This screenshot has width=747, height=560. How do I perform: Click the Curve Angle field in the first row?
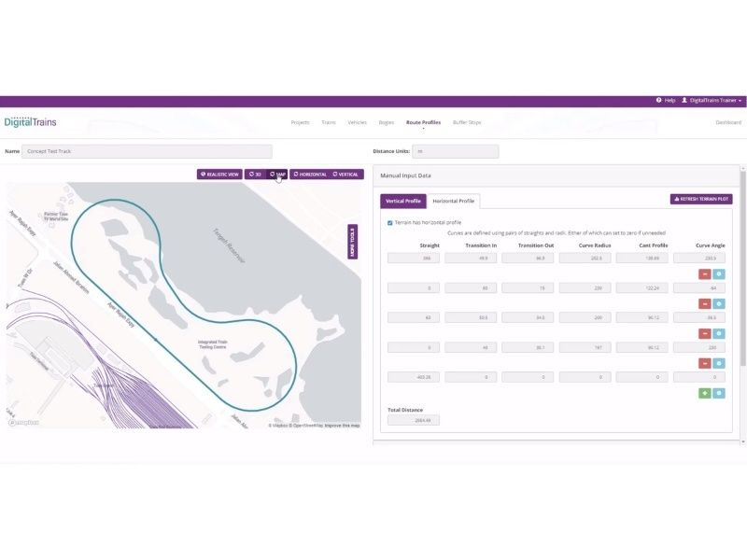[699, 259]
